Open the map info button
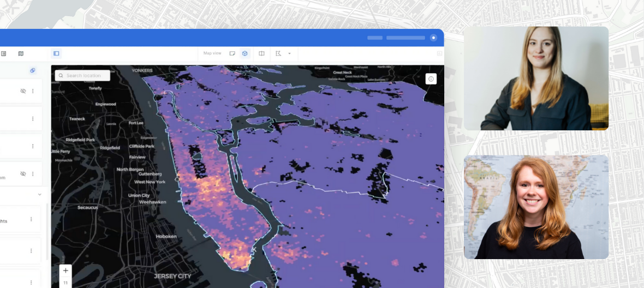Viewport: 644px width, 288px height. 431,79
